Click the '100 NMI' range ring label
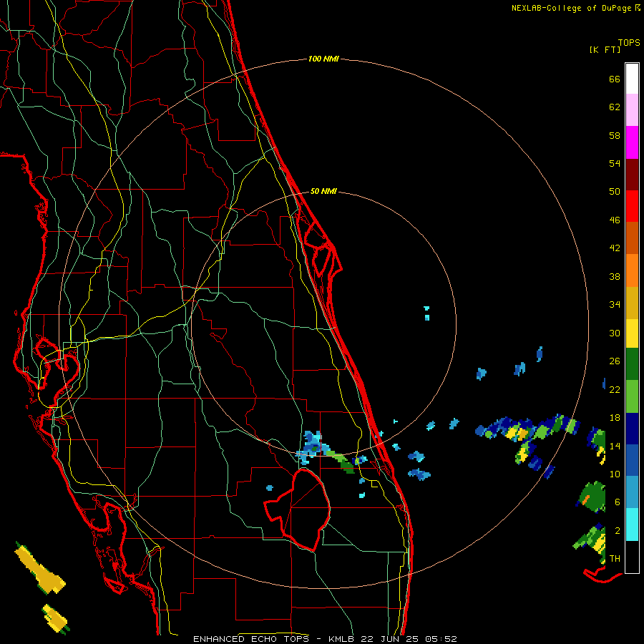This screenshot has width=644, height=644. (323, 59)
